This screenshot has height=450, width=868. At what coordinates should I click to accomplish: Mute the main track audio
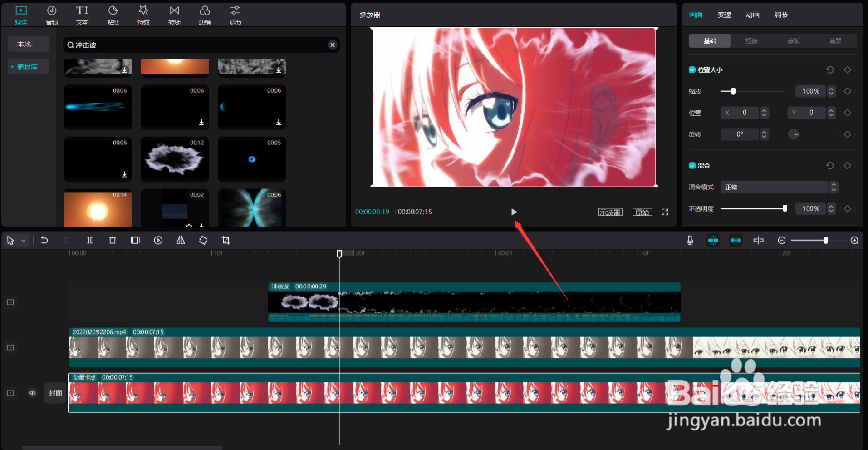pos(33,393)
